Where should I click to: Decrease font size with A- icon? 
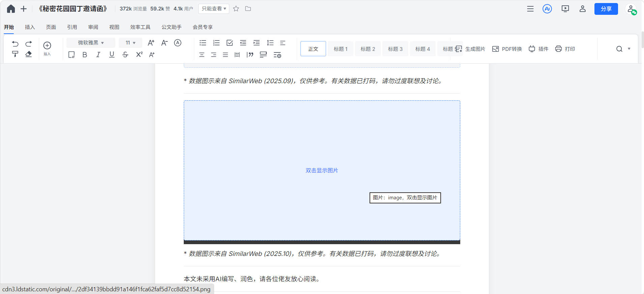coord(164,43)
